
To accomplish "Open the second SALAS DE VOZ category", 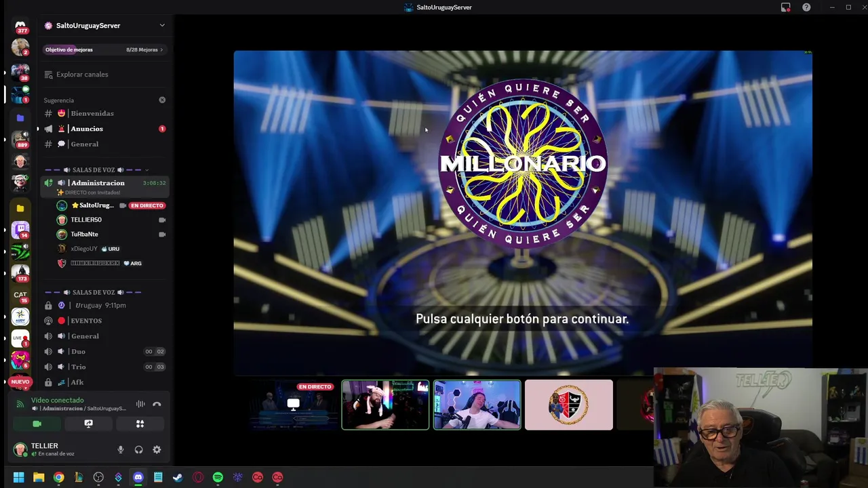I will click(x=93, y=292).
